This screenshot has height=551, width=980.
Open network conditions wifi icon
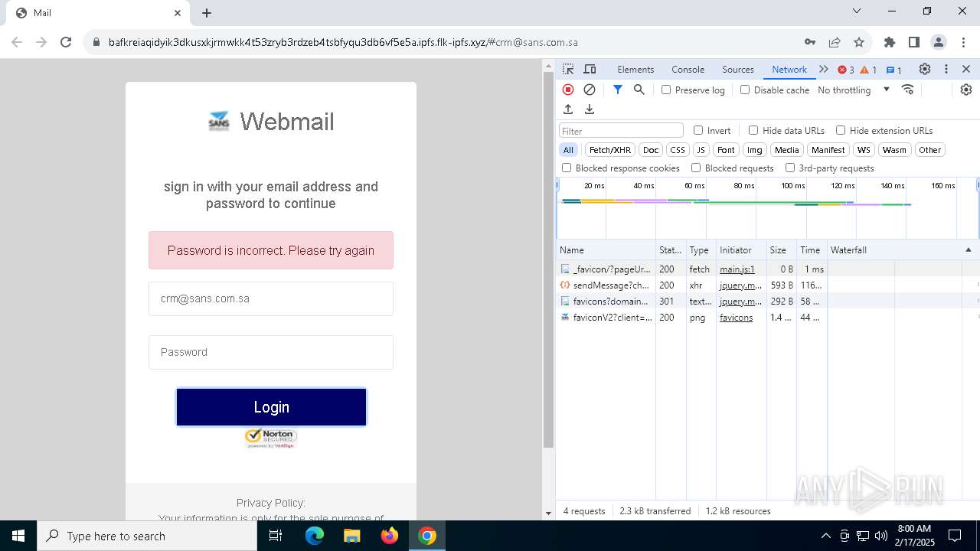(908, 90)
